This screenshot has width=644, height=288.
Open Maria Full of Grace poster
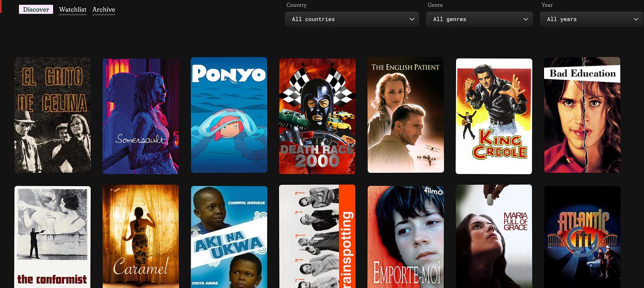494,237
